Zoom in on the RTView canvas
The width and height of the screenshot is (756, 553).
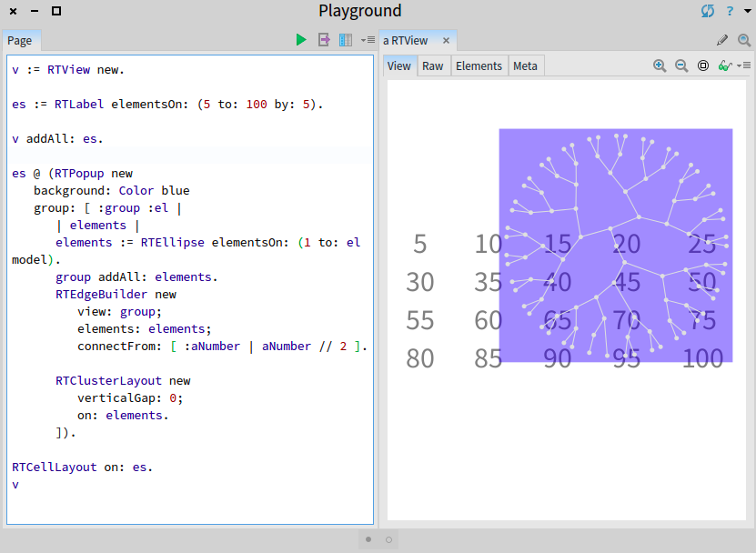coord(660,65)
